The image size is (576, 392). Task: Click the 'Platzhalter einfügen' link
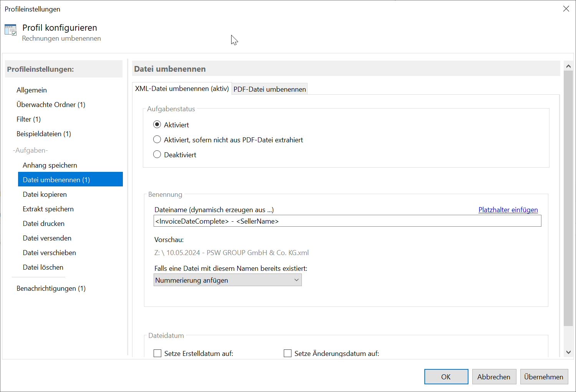508,210
